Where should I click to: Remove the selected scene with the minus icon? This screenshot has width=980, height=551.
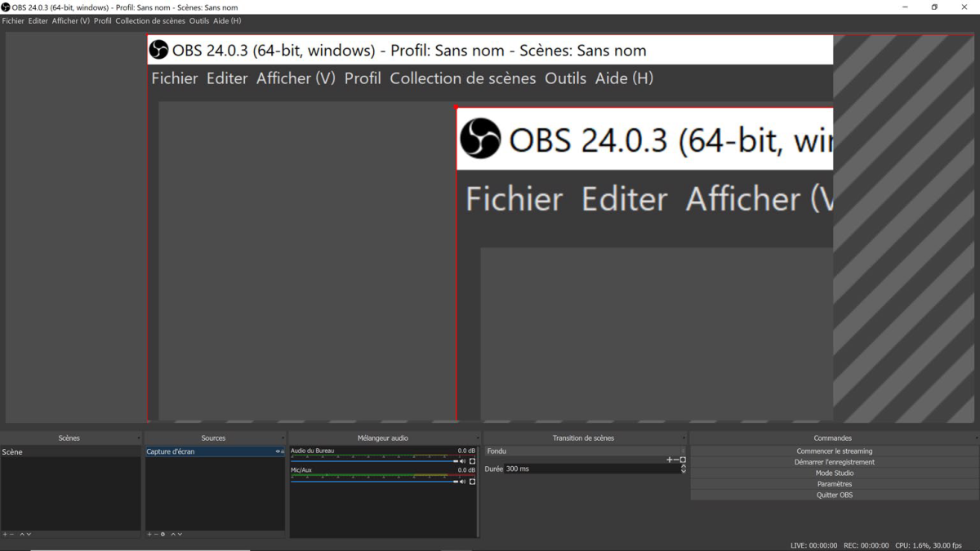pyautogui.click(x=11, y=535)
